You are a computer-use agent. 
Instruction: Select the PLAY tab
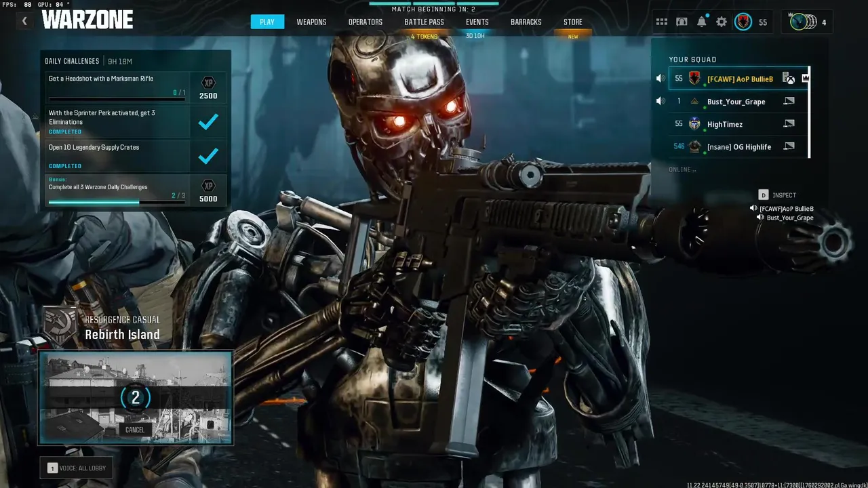(x=267, y=22)
